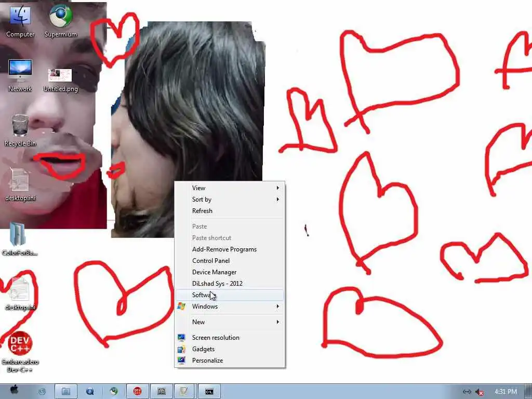Open the Sort by submenu
Viewport: 532px width, 399px height.
click(230, 199)
